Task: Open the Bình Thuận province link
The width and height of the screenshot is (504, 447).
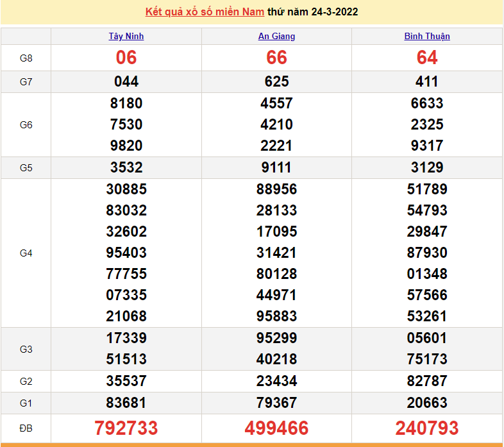Action: pyautogui.click(x=427, y=37)
